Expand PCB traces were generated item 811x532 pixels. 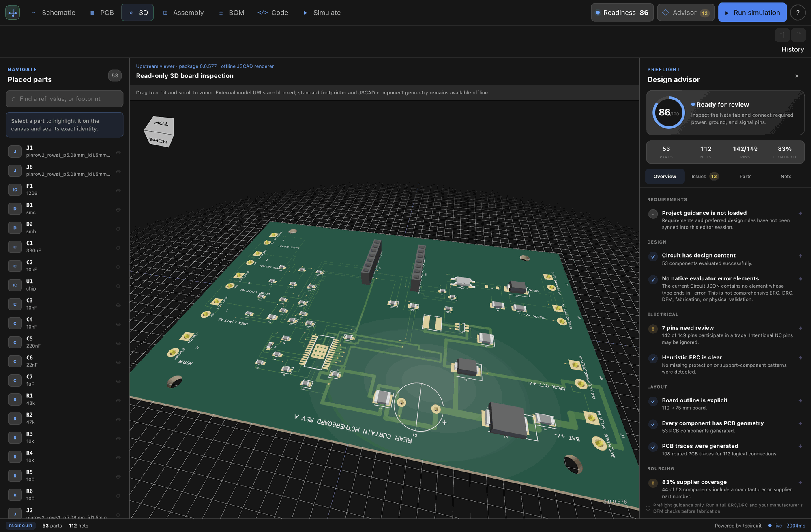point(725,449)
